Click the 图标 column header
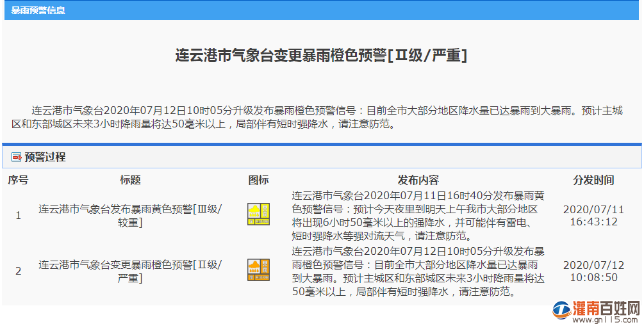Viewport: 644px width, 331px height. [x=258, y=180]
